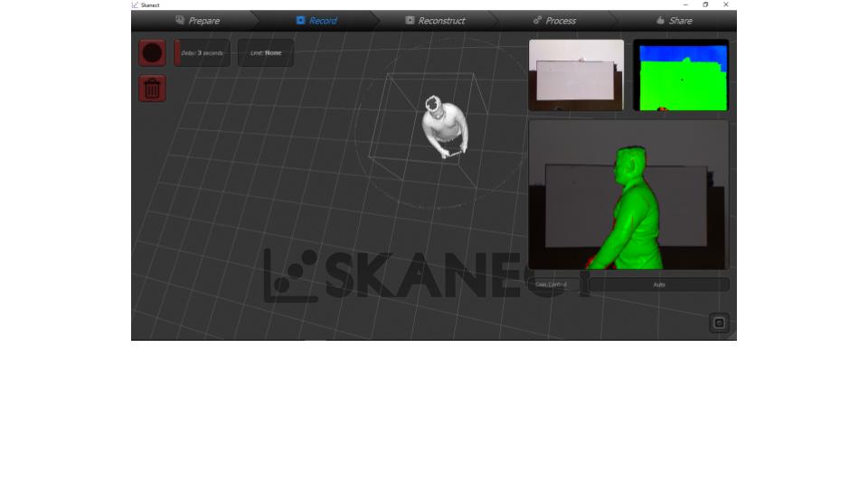Minimize the Skanect window
Image resolution: width=868 pixels, height=488 pixels.
[685, 5]
